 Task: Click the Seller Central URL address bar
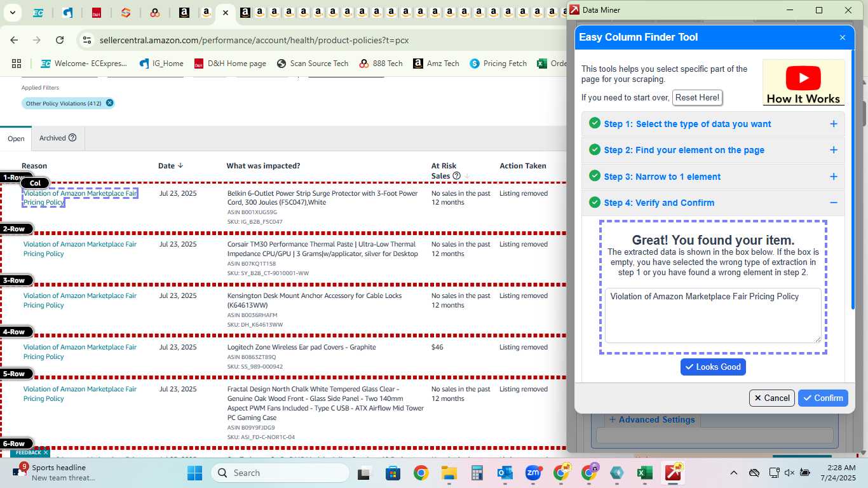pos(254,40)
